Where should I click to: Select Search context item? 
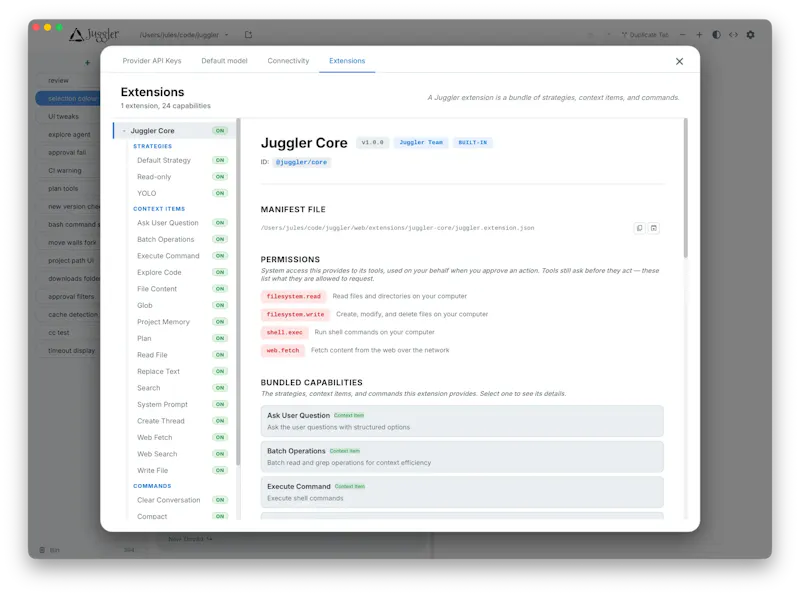[x=148, y=388]
